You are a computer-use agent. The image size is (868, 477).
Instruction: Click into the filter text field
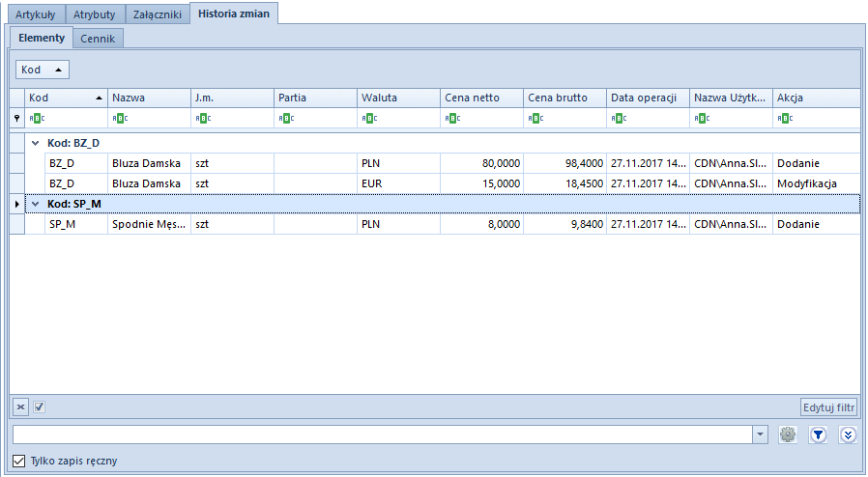[382, 435]
